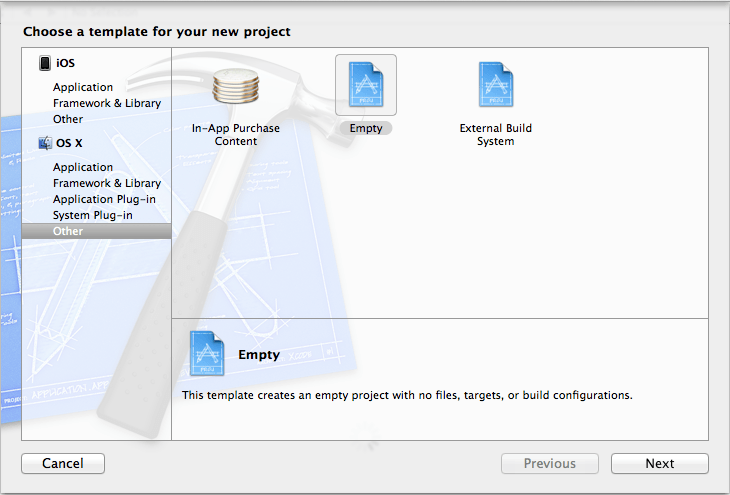Select the Empty project template icon
The image size is (730, 495).
click(365, 84)
